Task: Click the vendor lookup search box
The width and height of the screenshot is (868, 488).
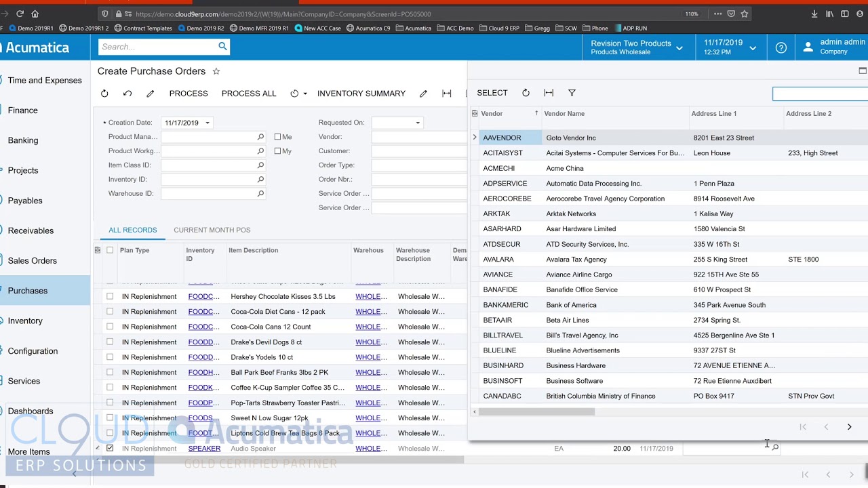Action: click(x=820, y=94)
